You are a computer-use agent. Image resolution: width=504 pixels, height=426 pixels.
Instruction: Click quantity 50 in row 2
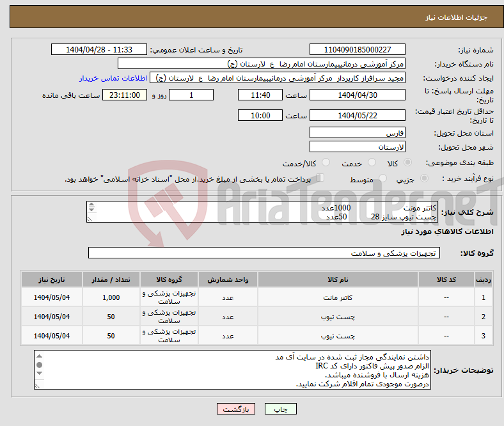point(111,317)
